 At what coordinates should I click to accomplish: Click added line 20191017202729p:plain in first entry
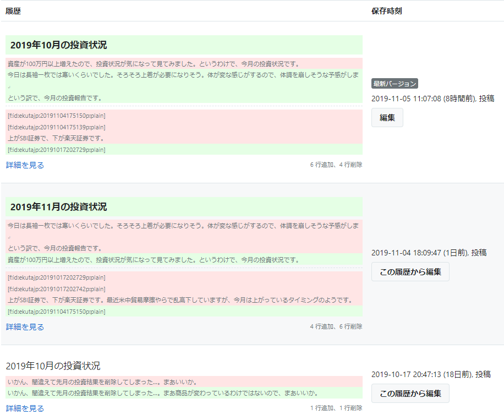pos(184,150)
